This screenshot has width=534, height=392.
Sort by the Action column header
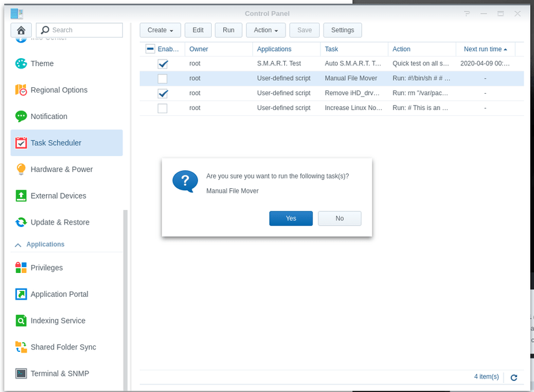(421, 49)
